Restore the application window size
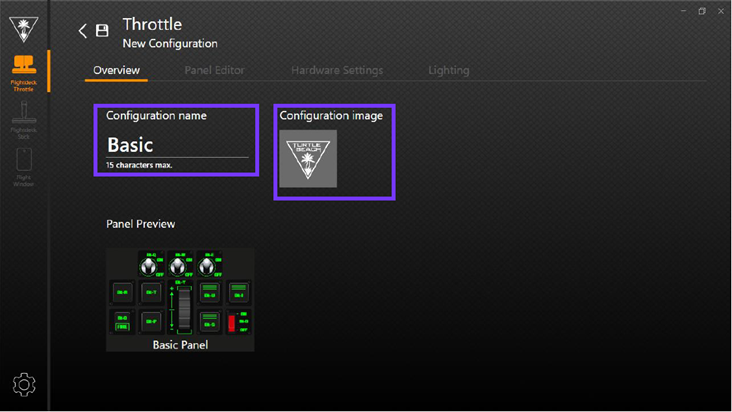 click(702, 11)
